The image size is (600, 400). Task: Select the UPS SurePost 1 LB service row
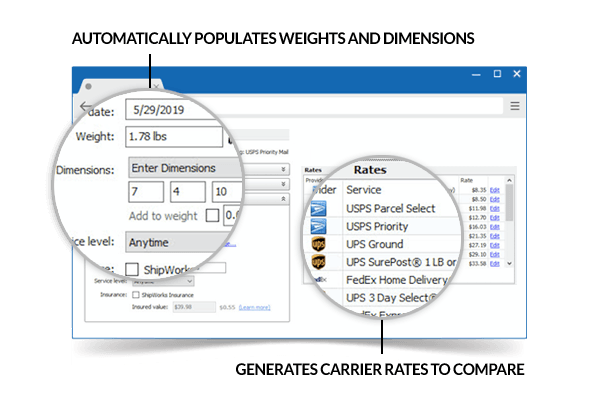401,262
